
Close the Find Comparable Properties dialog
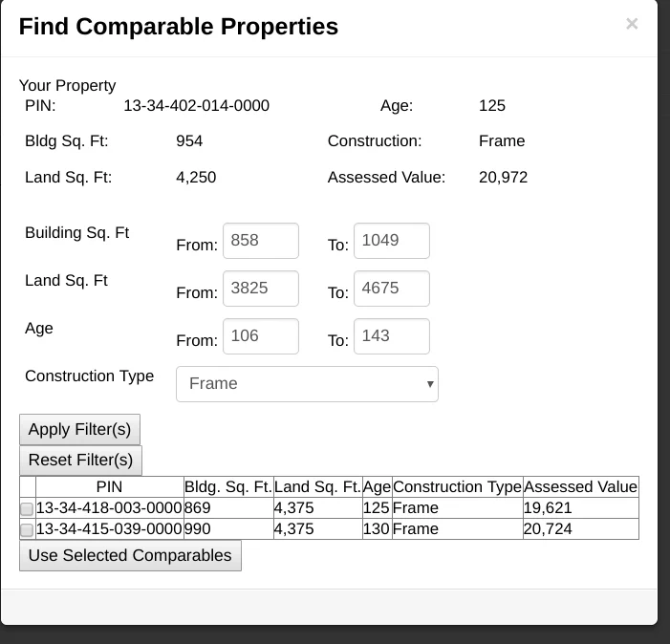click(631, 24)
